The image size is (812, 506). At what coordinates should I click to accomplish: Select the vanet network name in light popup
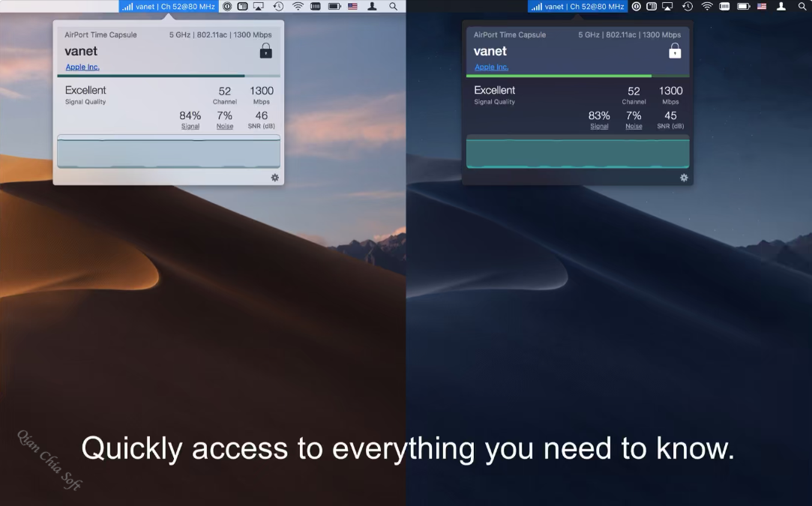[81, 51]
